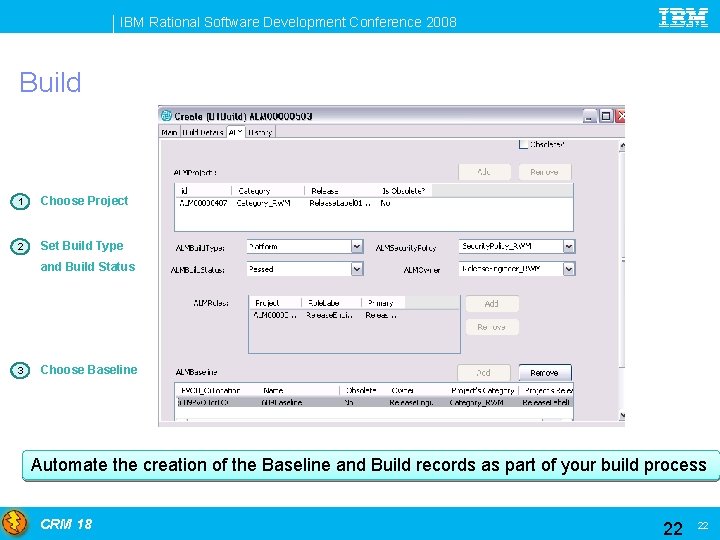Switch to the Main tab
This screenshot has height=540, width=720.
tap(169, 132)
